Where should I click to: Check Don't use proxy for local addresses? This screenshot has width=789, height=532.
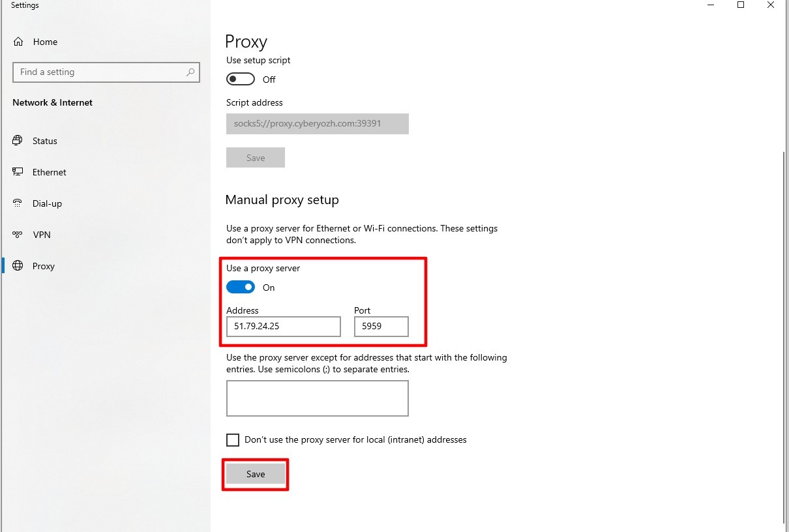(x=233, y=440)
